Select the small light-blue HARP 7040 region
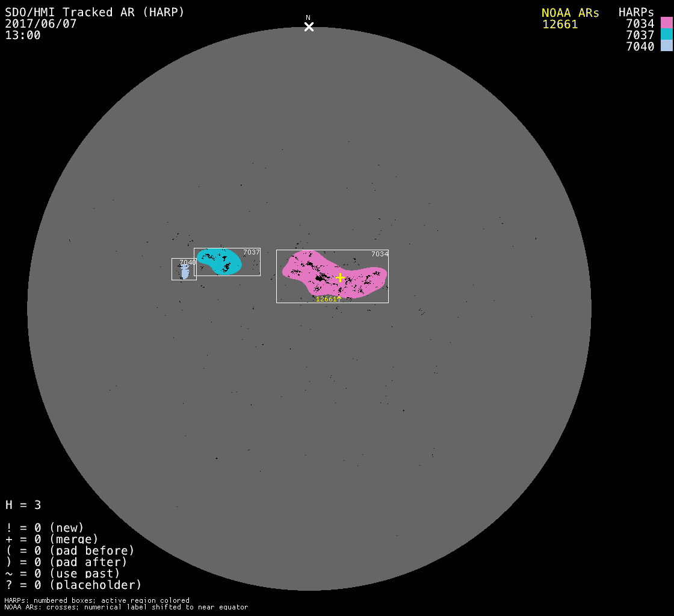The height and width of the screenshot is (616, 674). pyautogui.click(x=185, y=273)
